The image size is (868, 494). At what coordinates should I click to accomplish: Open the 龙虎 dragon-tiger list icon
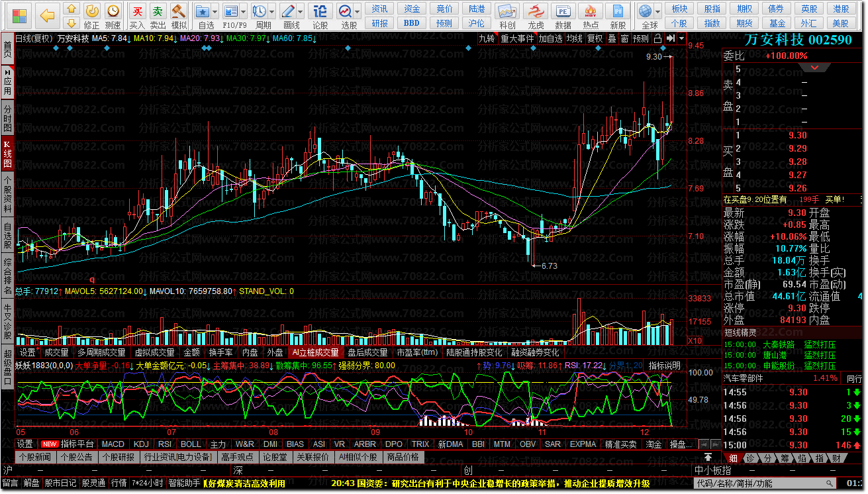click(x=536, y=11)
